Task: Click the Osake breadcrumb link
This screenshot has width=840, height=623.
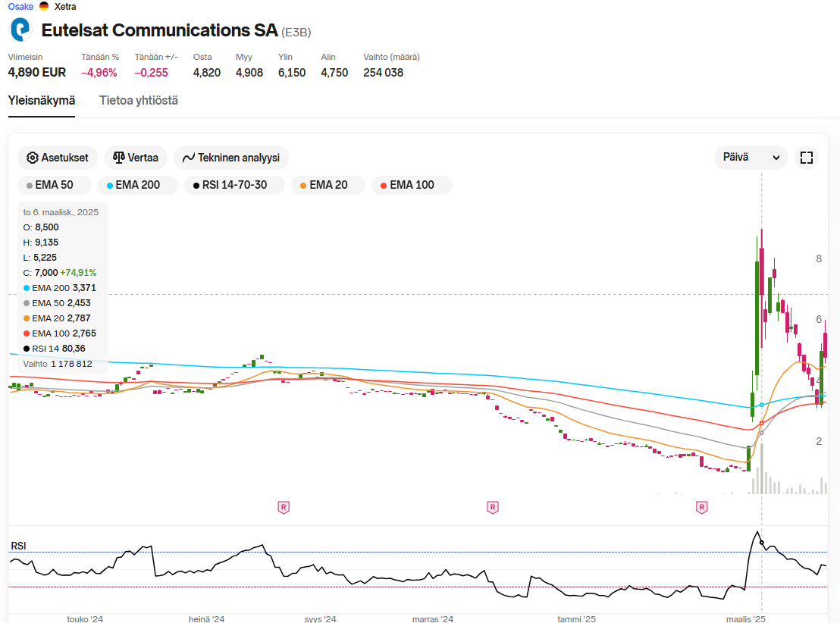Action: (20, 6)
